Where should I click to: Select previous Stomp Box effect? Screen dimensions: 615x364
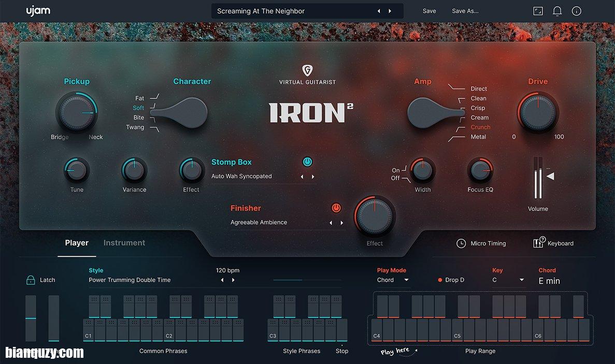302,177
